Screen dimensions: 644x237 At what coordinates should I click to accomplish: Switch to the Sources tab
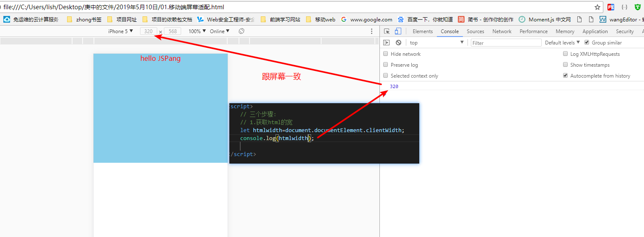pos(475,31)
